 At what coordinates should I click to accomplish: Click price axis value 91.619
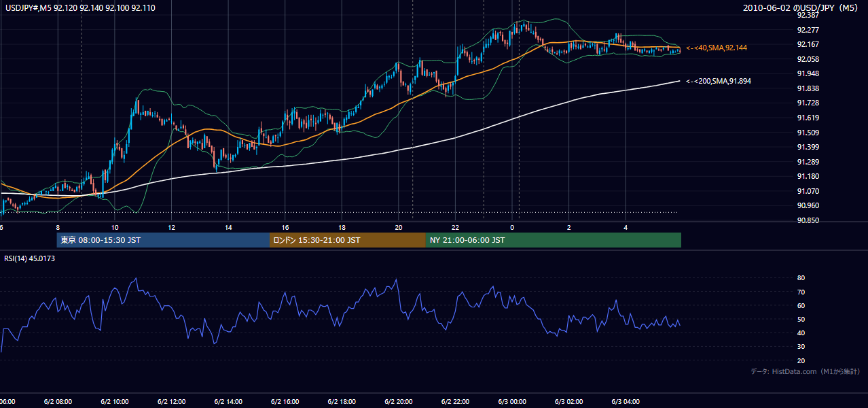tap(807, 118)
